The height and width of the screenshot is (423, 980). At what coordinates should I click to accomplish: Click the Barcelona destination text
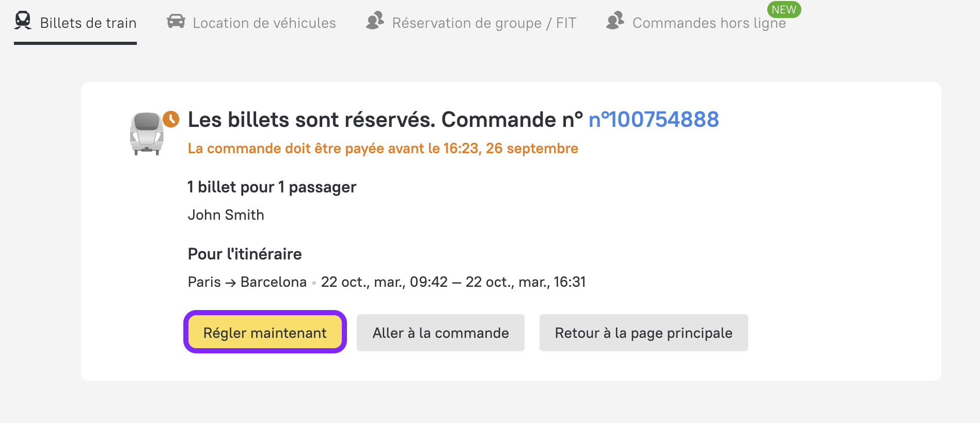pos(274,282)
